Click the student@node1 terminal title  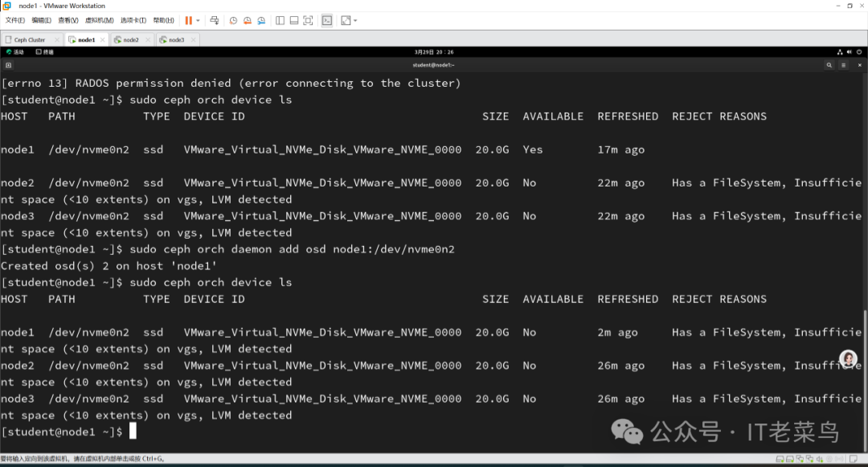(433, 65)
